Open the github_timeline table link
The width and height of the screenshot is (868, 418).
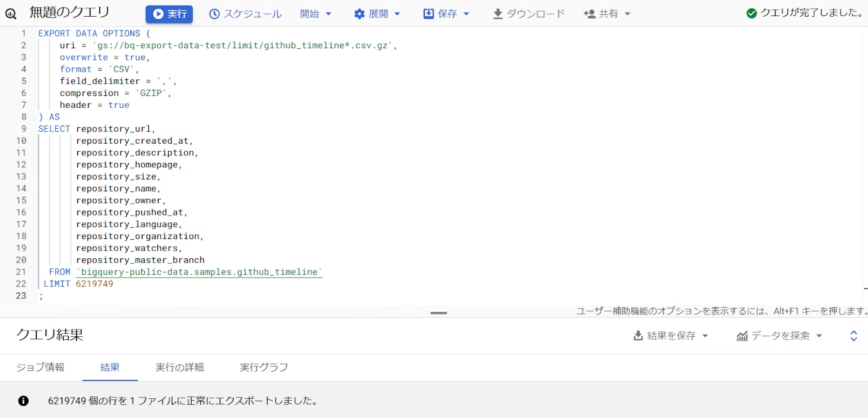200,271
